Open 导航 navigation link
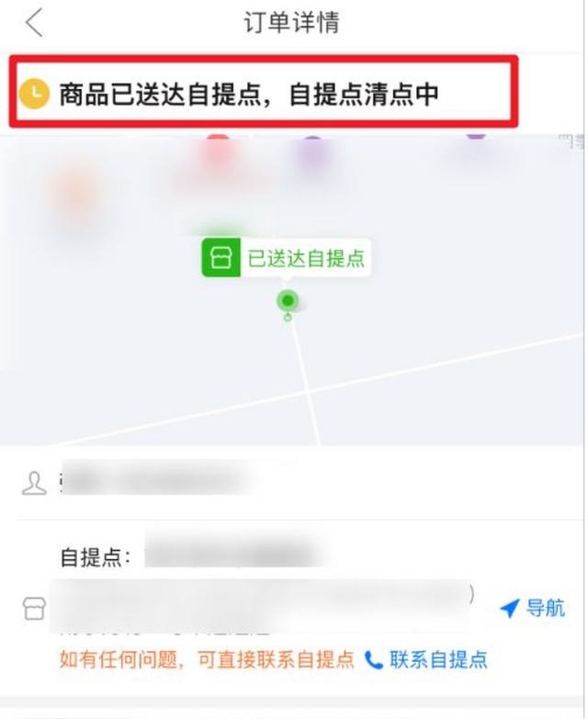Image resolution: width=588 pixels, height=719 pixels. pyautogui.click(x=546, y=609)
